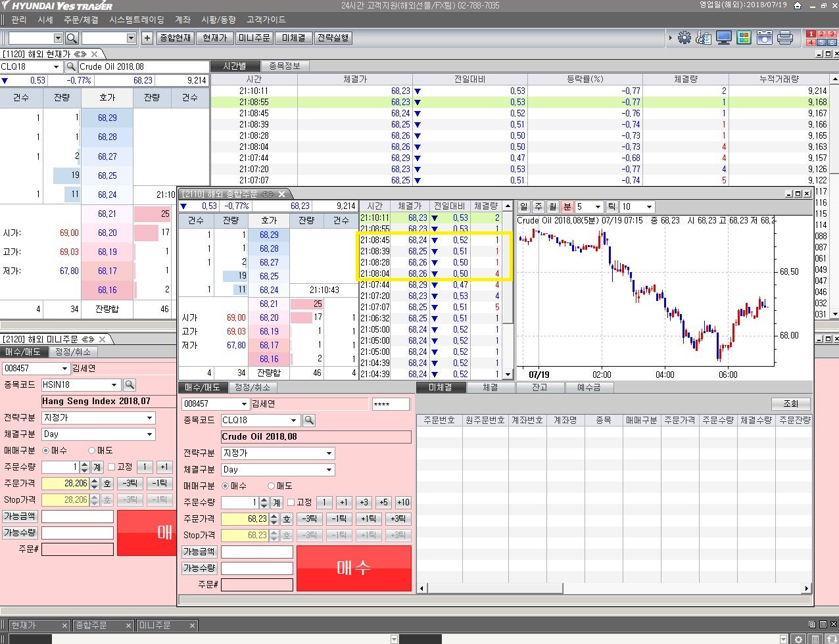
Task: Click the printer toolbar icon
Action: pos(785,37)
